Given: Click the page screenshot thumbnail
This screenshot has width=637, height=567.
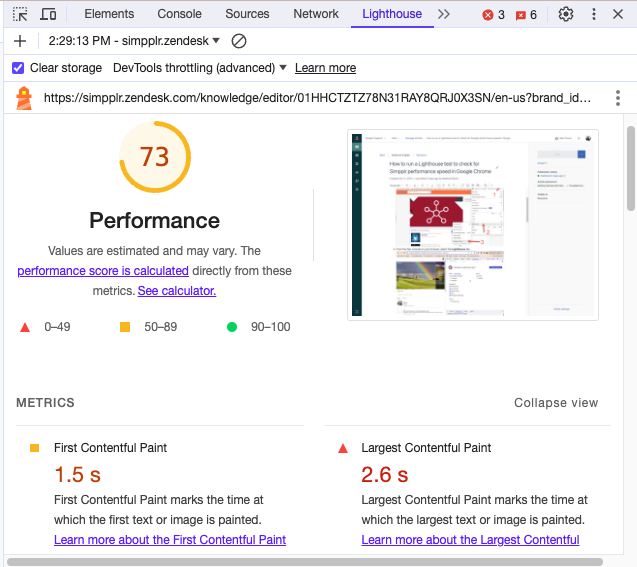Looking at the screenshot, I should [x=472, y=225].
